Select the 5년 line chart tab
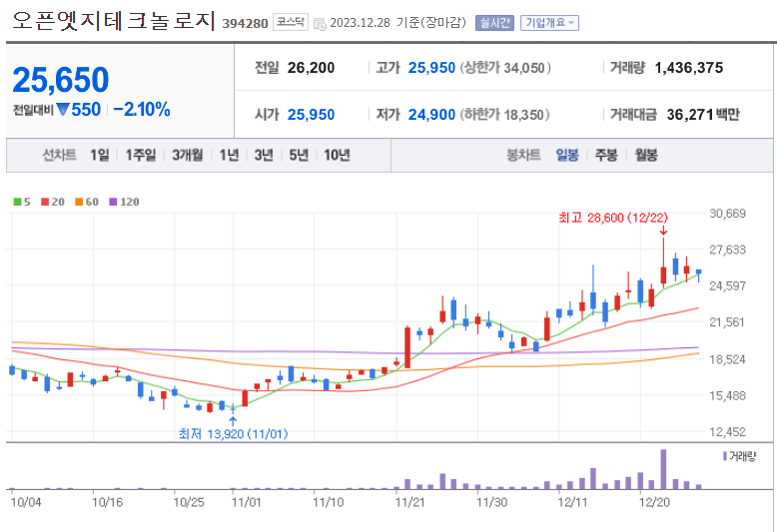This screenshot has width=777, height=532. point(299,155)
